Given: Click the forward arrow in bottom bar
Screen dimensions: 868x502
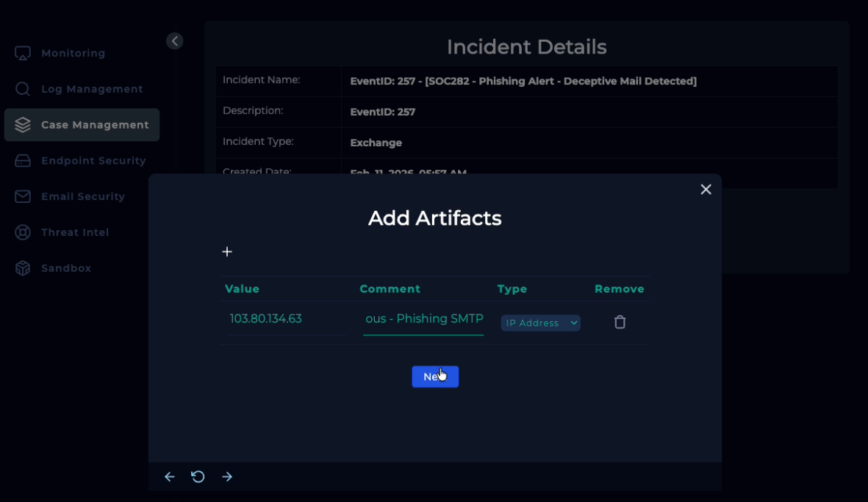Looking at the screenshot, I should point(227,477).
